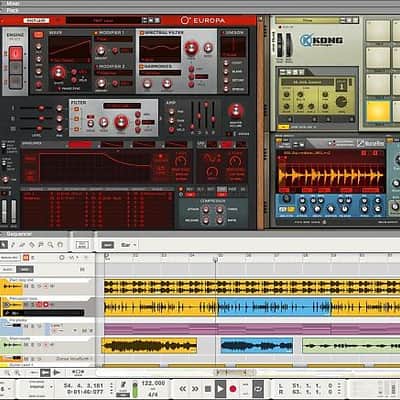Click Europa large wave shape knob
Image resolution: width=400 pixels, height=400 pixels.
[x=58, y=73]
